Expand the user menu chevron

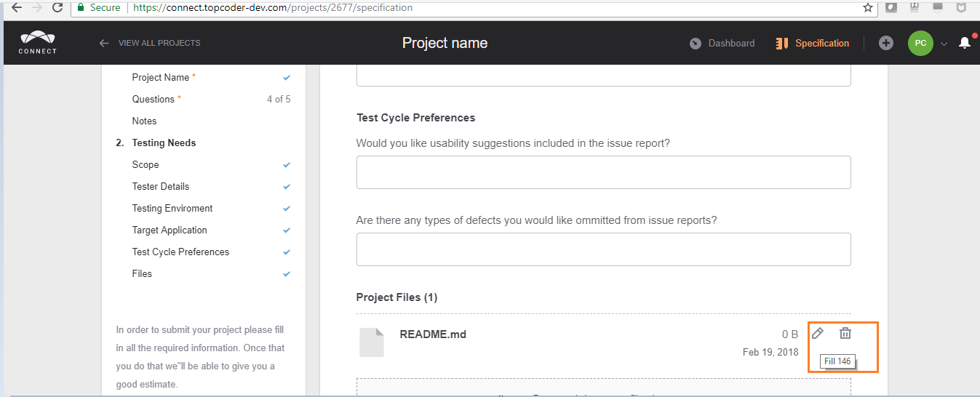coord(944,44)
